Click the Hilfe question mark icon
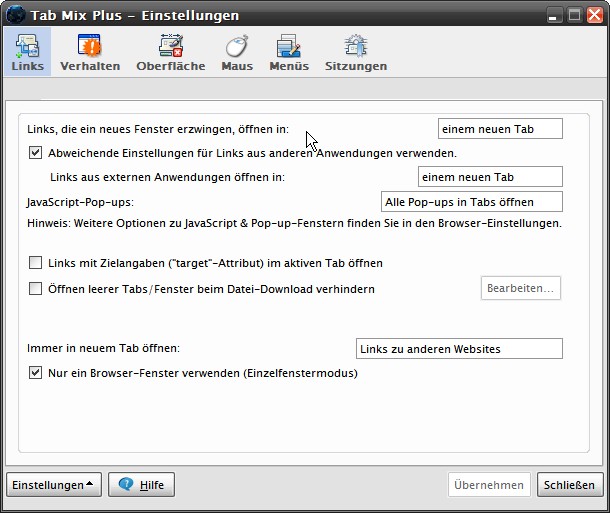 tap(126, 484)
